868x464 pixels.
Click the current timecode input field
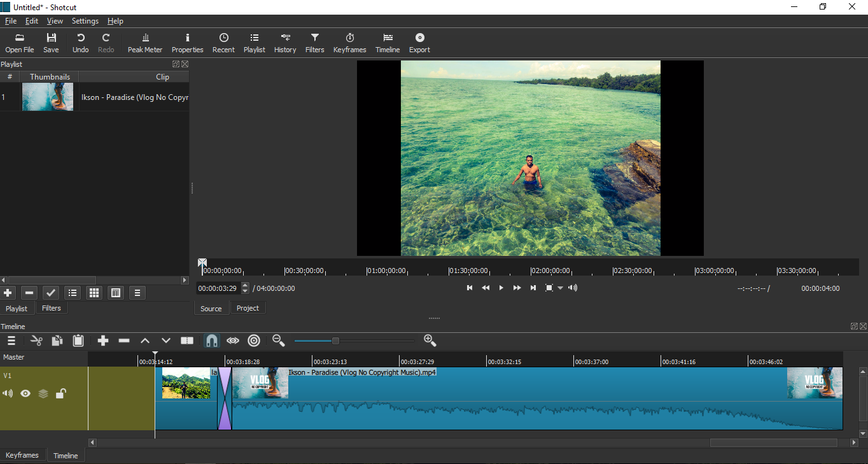click(218, 288)
